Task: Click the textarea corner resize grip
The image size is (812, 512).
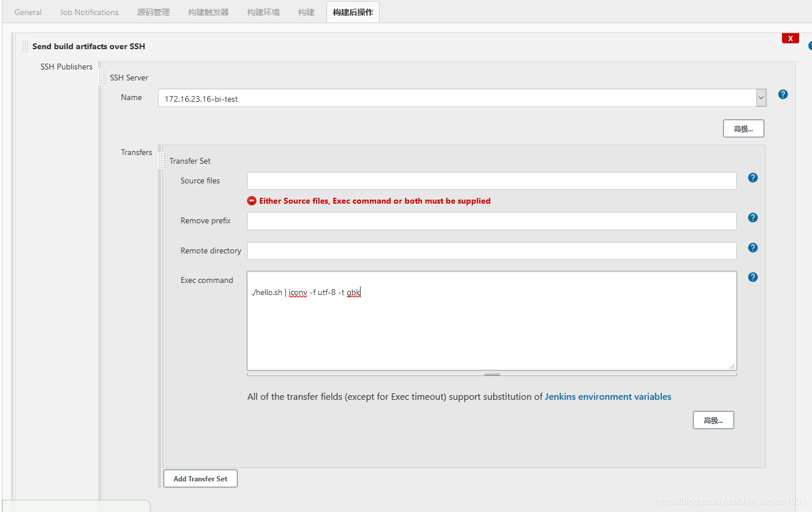Action: [732, 366]
